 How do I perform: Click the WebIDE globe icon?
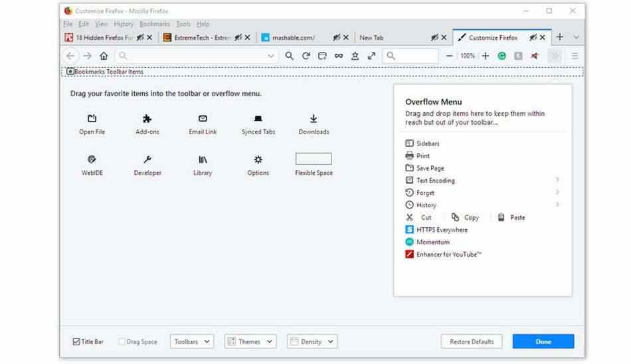coord(92,159)
